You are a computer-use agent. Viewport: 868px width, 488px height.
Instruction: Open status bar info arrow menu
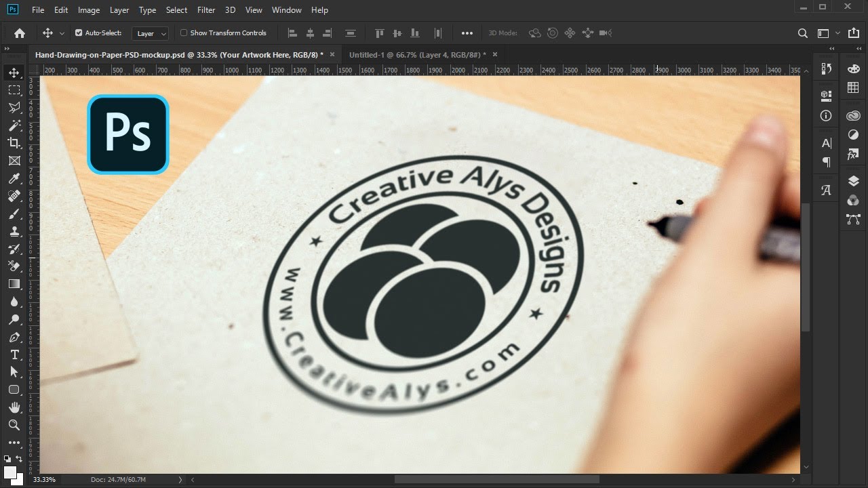coord(180,479)
